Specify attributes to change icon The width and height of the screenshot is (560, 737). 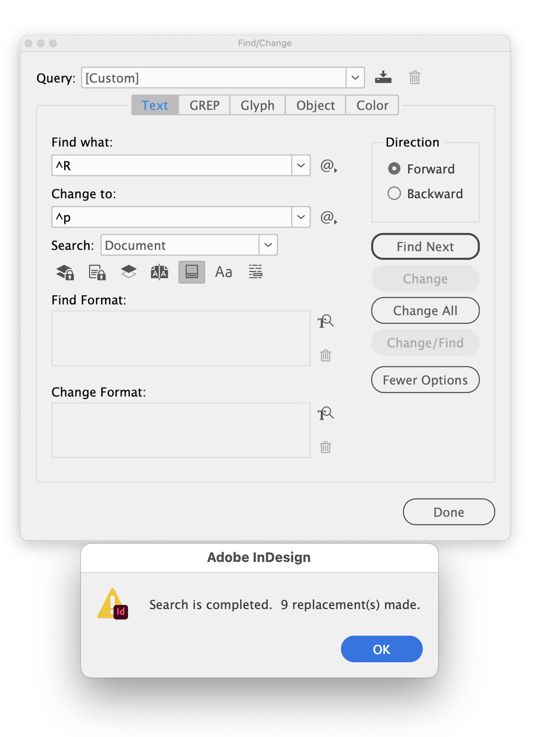[326, 414]
